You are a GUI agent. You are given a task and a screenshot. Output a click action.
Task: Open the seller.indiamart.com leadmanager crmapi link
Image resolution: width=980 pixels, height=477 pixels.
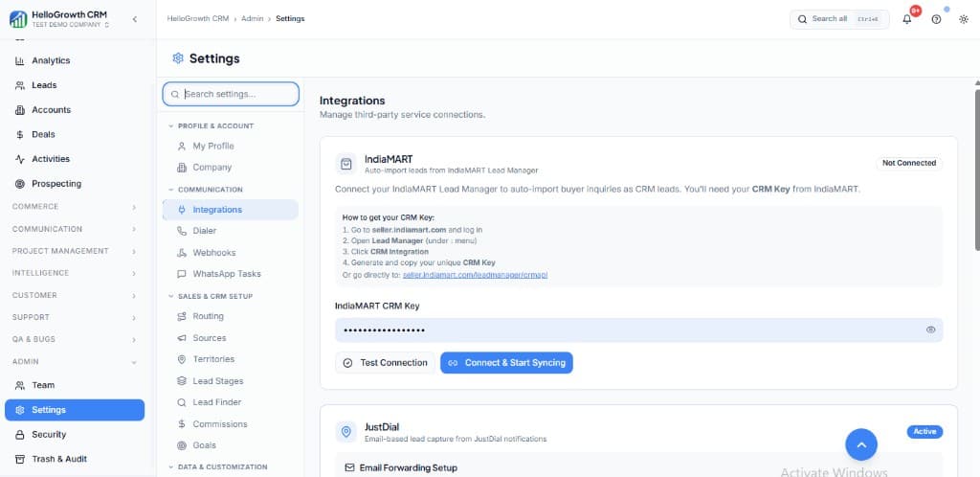475,275
